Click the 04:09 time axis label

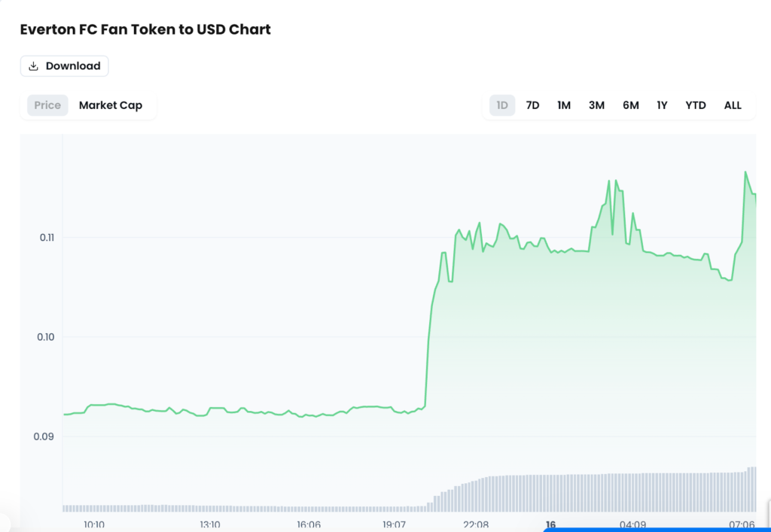click(x=632, y=524)
